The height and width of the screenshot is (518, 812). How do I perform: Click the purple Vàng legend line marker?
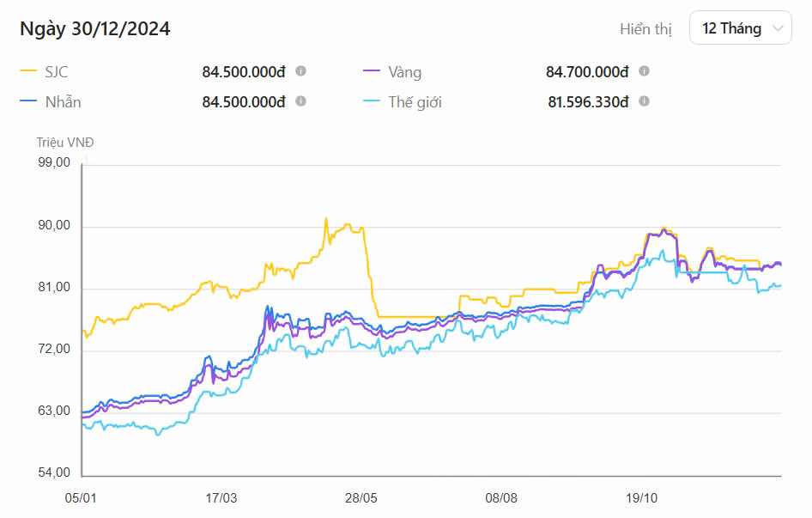point(372,72)
